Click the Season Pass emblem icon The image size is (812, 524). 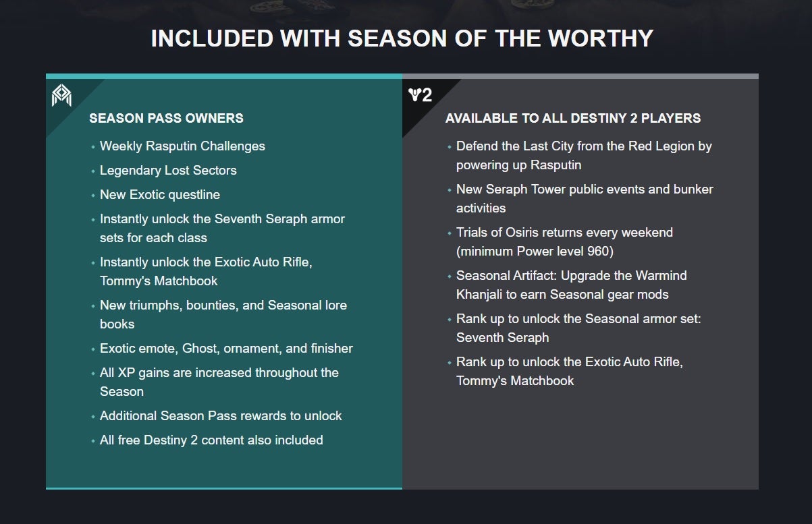coord(61,95)
